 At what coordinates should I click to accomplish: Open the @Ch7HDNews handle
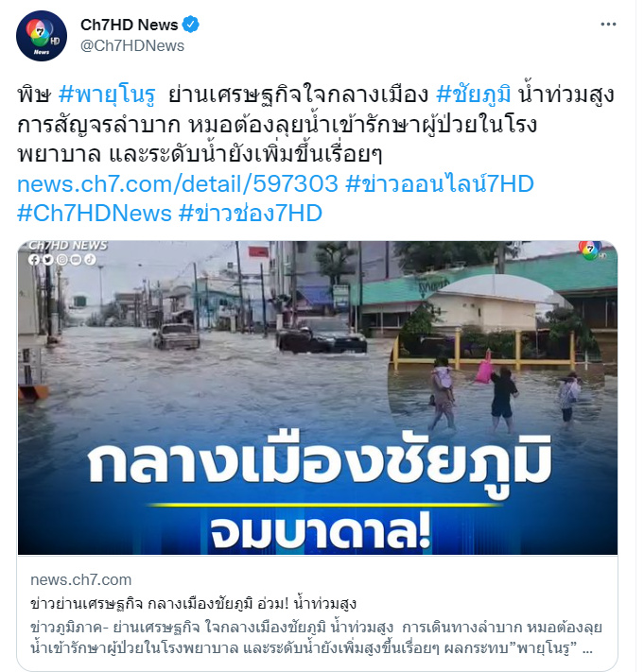(x=132, y=46)
